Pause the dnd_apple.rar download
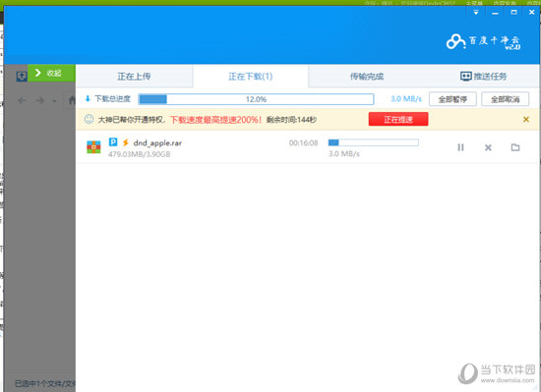The width and height of the screenshot is (541, 392). pos(460,147)
